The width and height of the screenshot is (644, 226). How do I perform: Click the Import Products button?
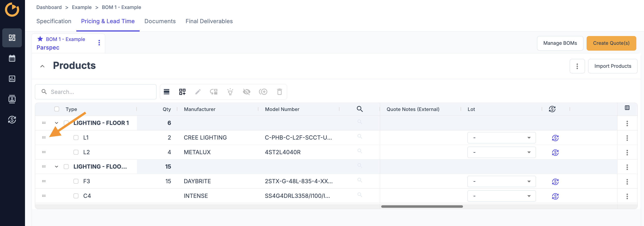click(612, 66)
